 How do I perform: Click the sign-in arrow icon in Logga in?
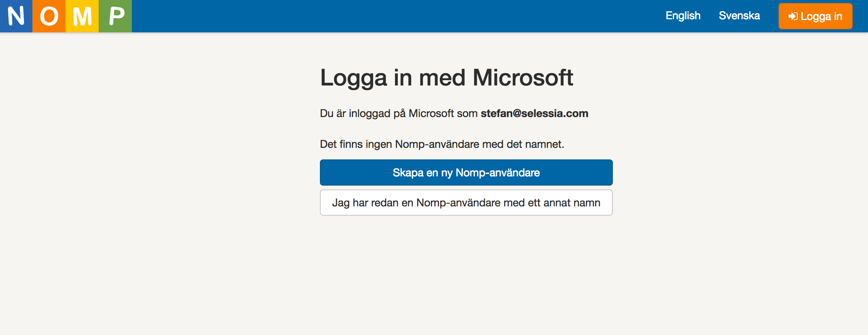[x=793, y=16]
